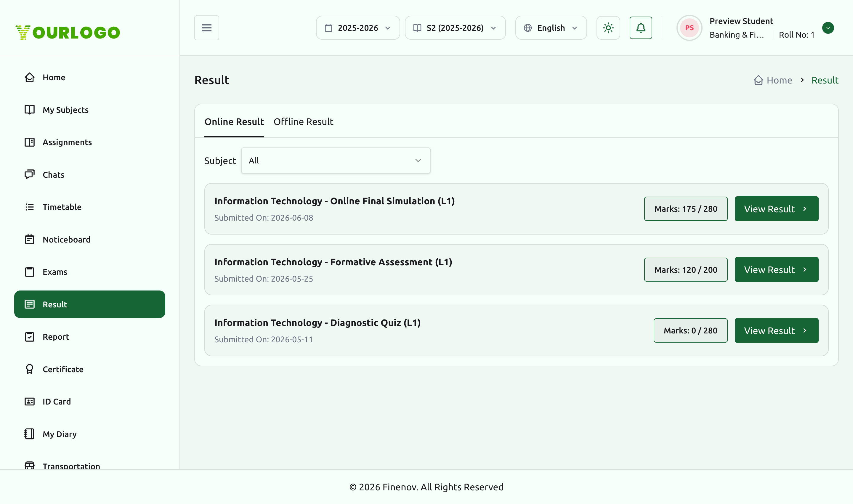Switch theme with the sun icon

pyautogui.click(x=608, y=28)
